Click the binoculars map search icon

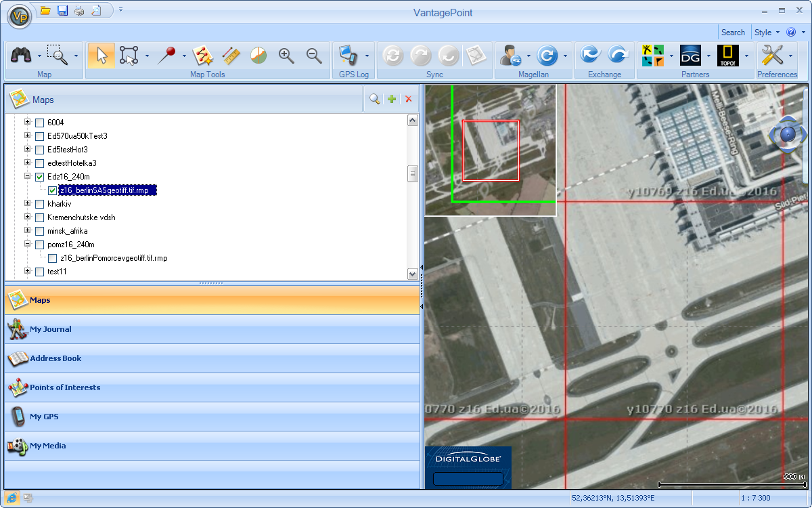tap(22, 56)
